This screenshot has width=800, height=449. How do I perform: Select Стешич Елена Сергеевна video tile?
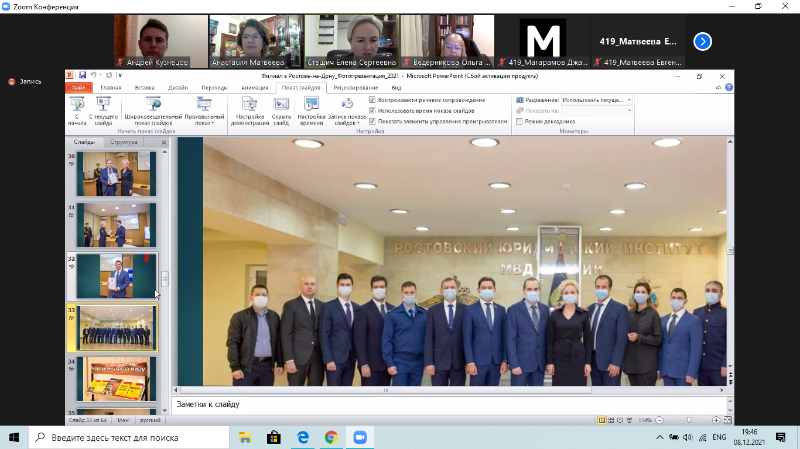click(x=352, y=41)
